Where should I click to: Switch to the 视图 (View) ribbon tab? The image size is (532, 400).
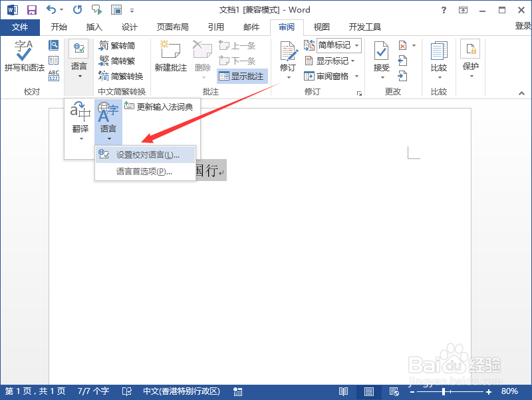(321, 27)
